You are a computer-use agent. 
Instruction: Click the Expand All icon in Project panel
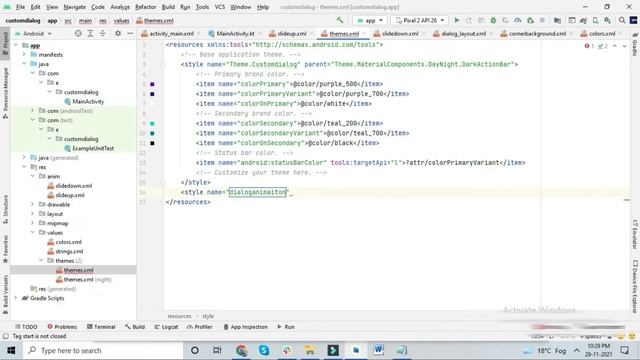pos(90,33)
